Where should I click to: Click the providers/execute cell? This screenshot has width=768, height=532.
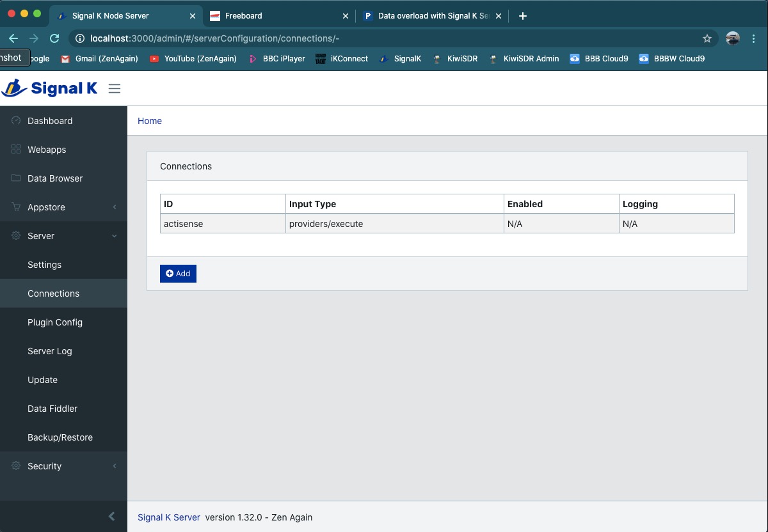[x=394, y=224]
